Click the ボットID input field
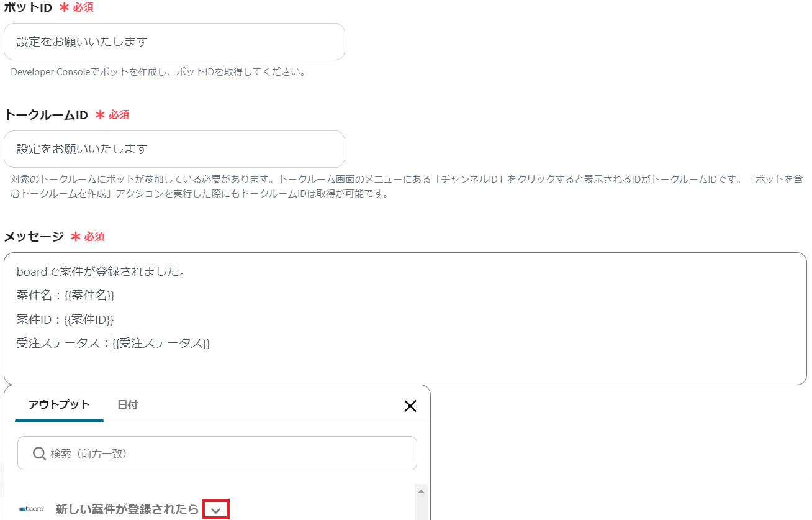The width and height of the screenshot is (812, 520). point(174,42)
